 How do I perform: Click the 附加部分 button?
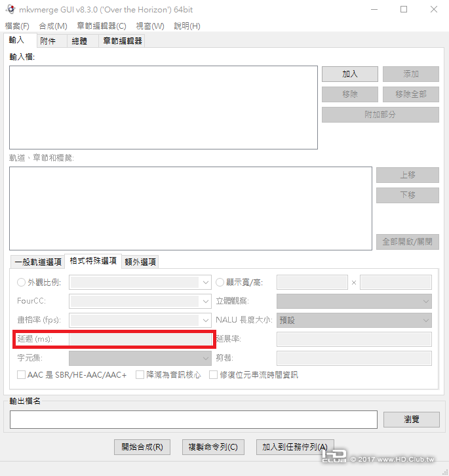(380, 115)
